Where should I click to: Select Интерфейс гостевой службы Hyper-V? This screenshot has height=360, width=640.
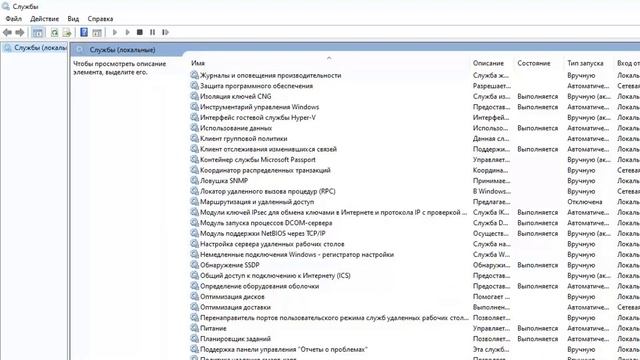click(x=258, y=118)
